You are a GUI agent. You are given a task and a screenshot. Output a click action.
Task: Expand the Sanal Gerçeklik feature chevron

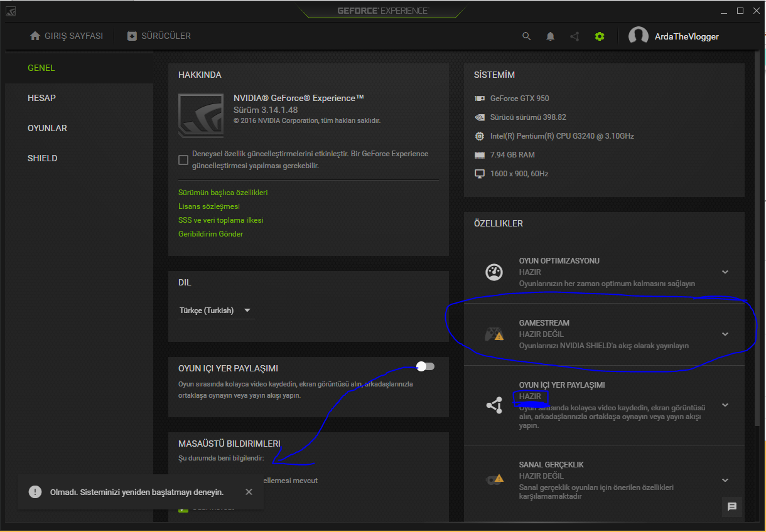(725, 481)
